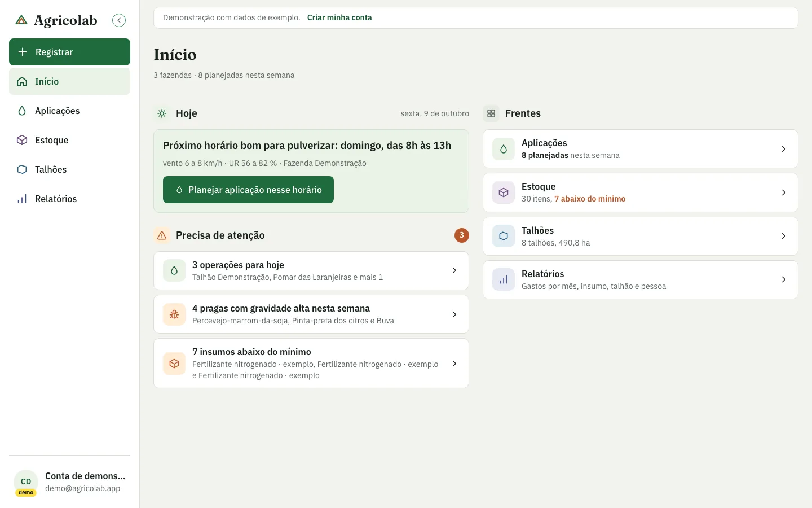Click Planejar aplicação nesse horário
812x508 pixels.
pos(248,190)
